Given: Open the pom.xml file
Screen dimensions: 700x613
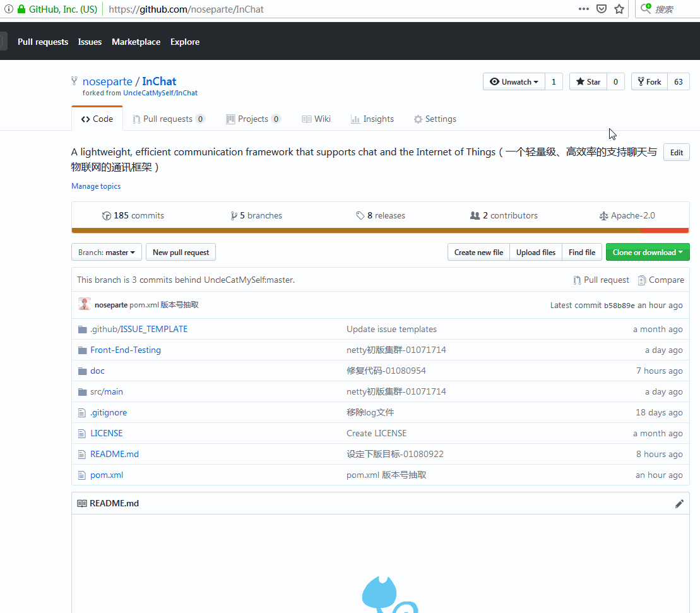Looking at the screenshot, I should 107,475.
